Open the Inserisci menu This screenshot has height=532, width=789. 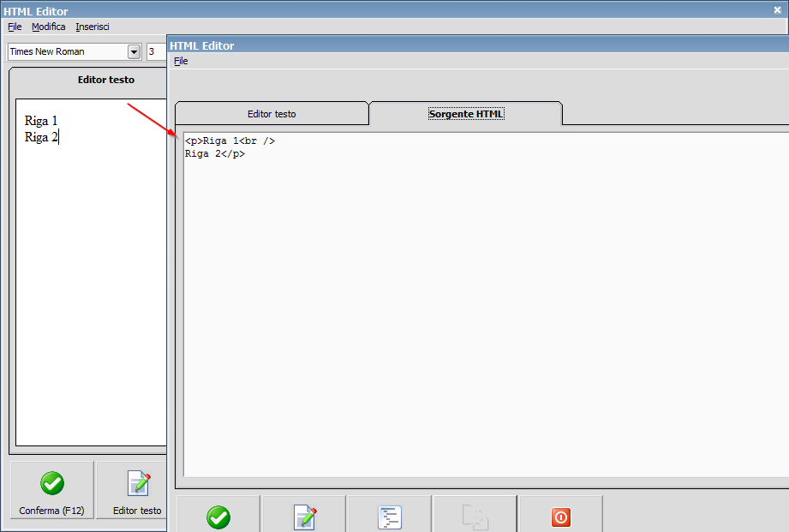[x=92, y=27]
